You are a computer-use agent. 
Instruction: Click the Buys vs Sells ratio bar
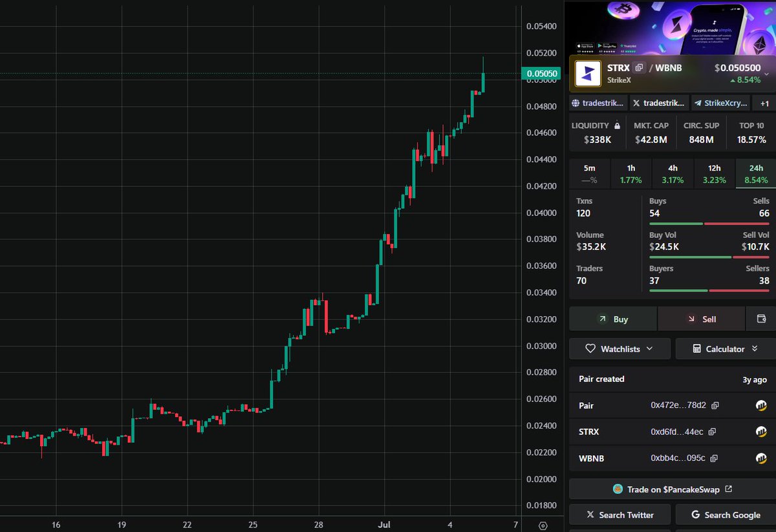(709, 224)
